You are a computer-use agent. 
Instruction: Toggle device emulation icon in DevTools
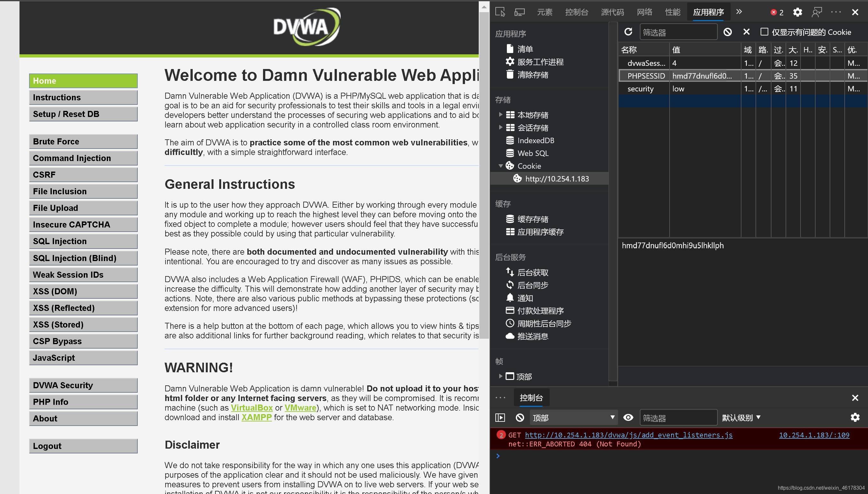[520, 12]
